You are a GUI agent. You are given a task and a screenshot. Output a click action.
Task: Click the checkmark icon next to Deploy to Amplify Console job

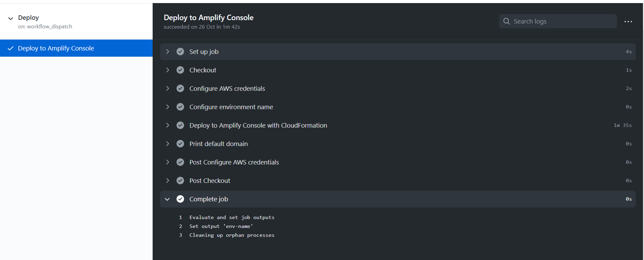pyautogui.click(x=11, y=48)
